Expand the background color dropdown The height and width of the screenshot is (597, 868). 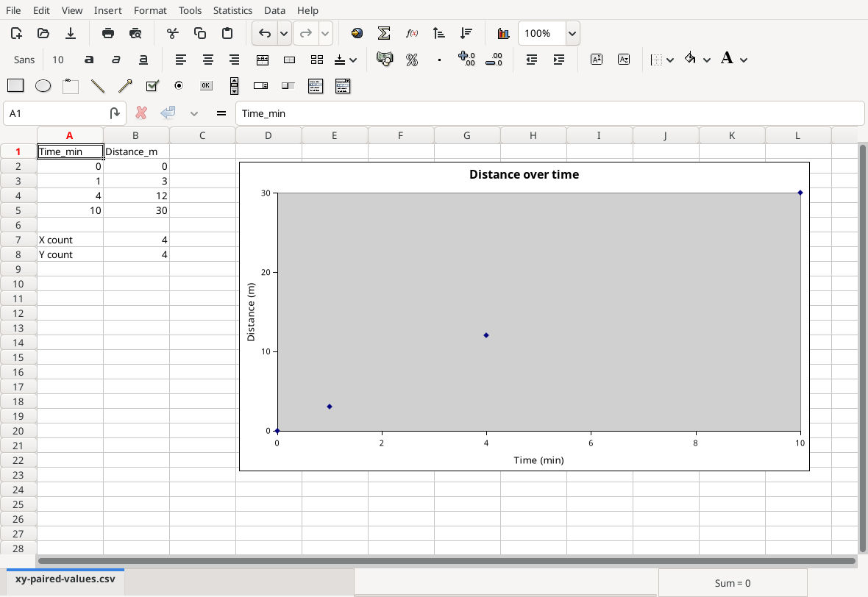point(707,60)
